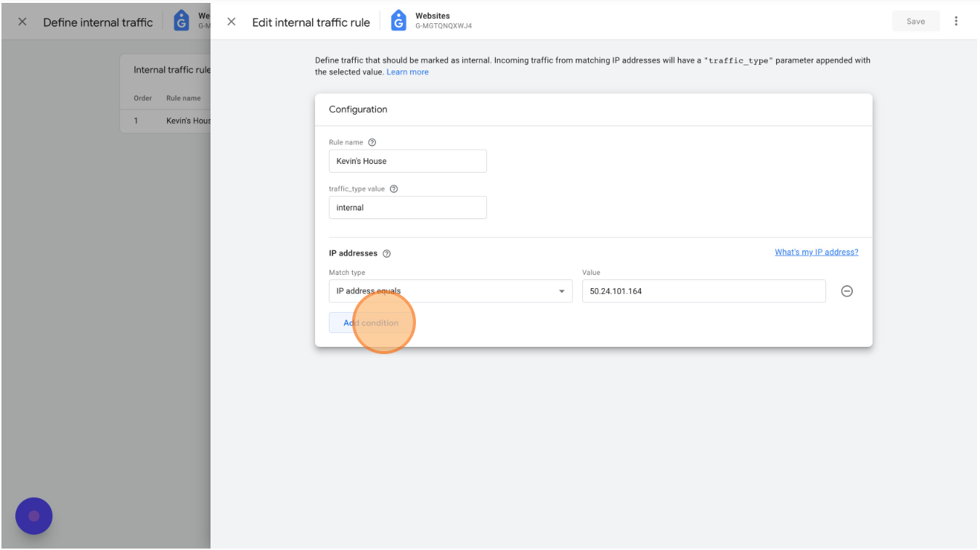Open the Match type dropdown
Screen dimensions: 980x550
coord(450,291)
